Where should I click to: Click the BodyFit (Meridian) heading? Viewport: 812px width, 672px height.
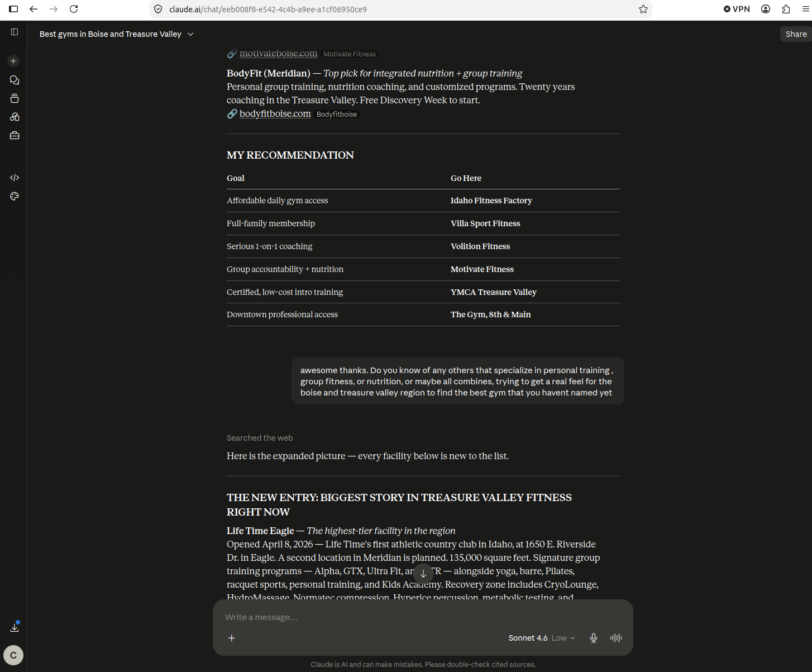[x=269, y=73]
